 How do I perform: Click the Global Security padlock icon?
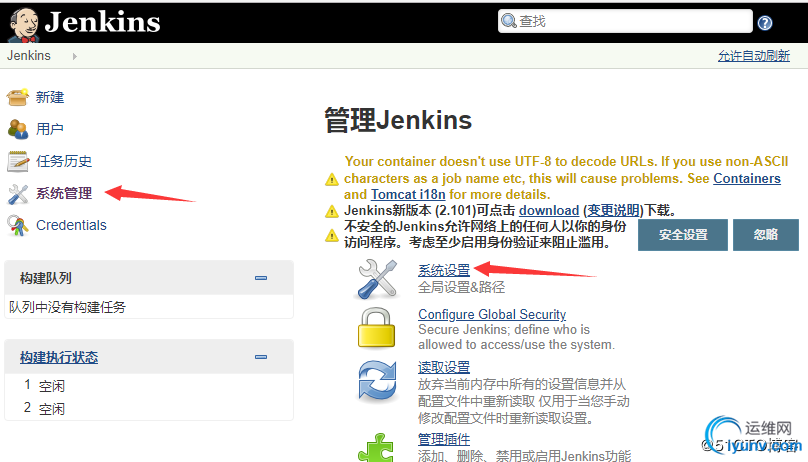click(377, 328)
